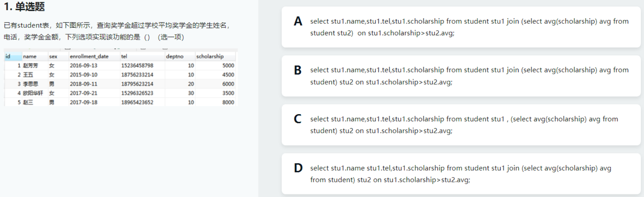Select answer option D
The width and height of the screenshot is (644, 197).
pyautogui.click(x=461, y=174)
